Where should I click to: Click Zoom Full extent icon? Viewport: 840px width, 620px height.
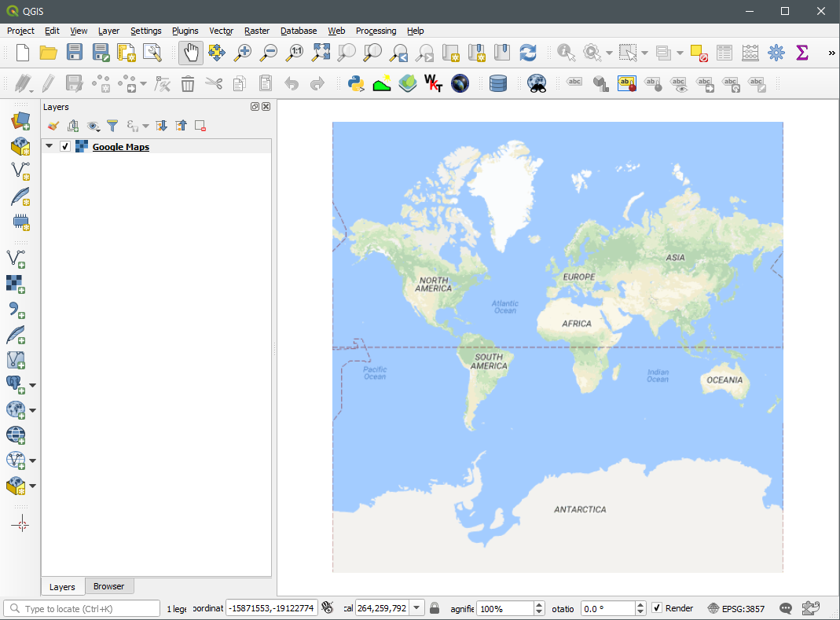tap(321, 52)
